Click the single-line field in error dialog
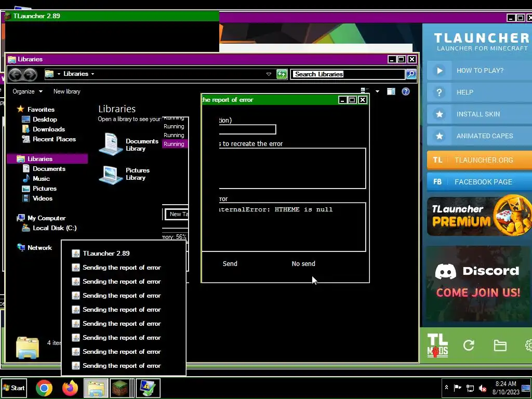This screenshot has width=532, height=399. (247, 129)
